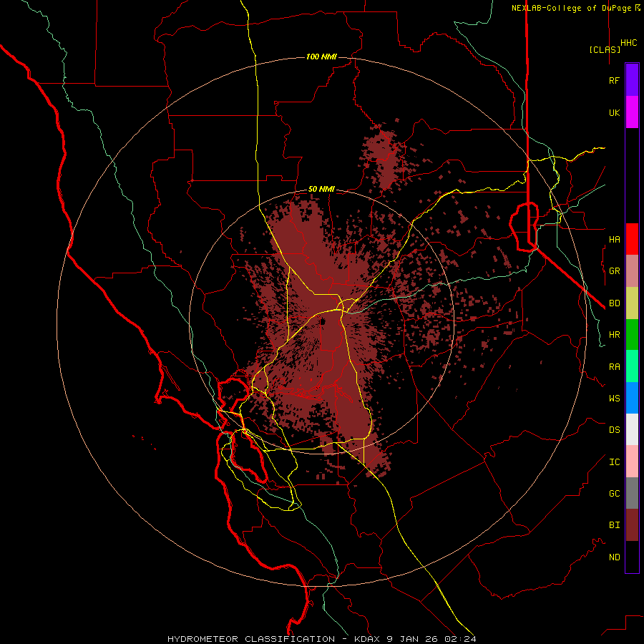Pick the HR green legend swatch
644x644 pixels.
click(632, 335)
